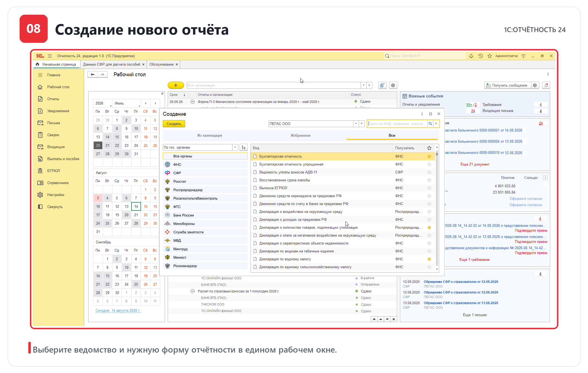Open favorites star in the title bar
Viewport: 588px width, 373px height.
[x=490, y=56]
